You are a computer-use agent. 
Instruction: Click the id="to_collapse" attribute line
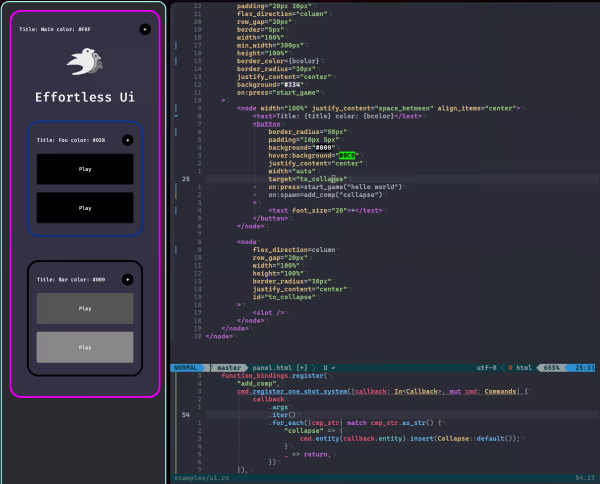click(284, 297)
